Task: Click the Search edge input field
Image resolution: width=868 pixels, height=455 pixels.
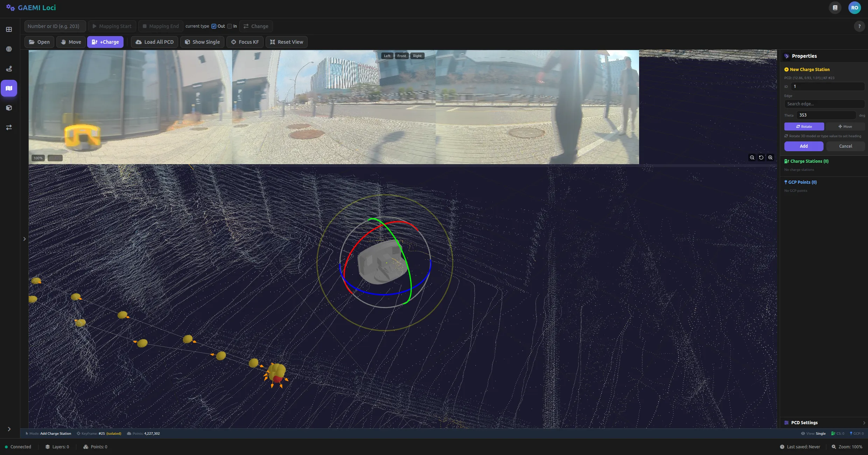Action: pos(824,104)
